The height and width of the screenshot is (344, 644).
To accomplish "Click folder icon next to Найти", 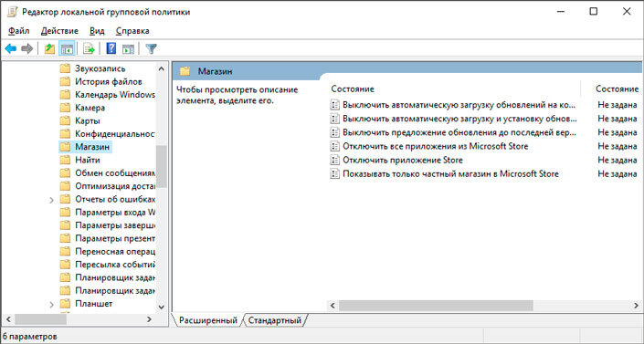I will (65, 160).
